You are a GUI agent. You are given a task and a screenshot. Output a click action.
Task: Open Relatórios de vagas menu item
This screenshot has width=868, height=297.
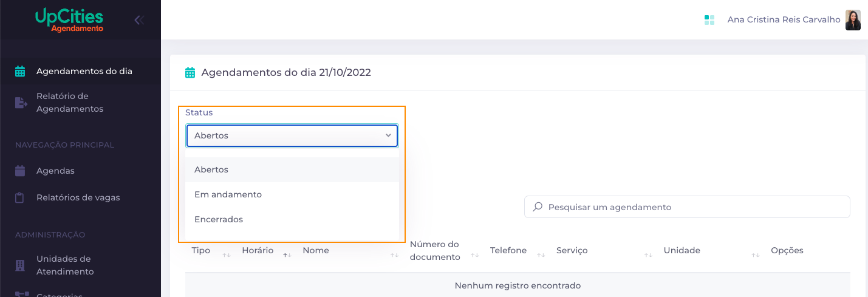click(78, 197)
